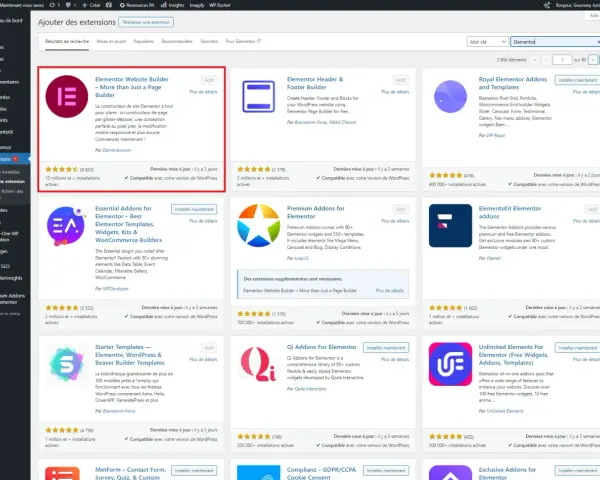Go to next results page arrow
The width and height of the screenshot is (600, 480).
[x=592, y=60]
